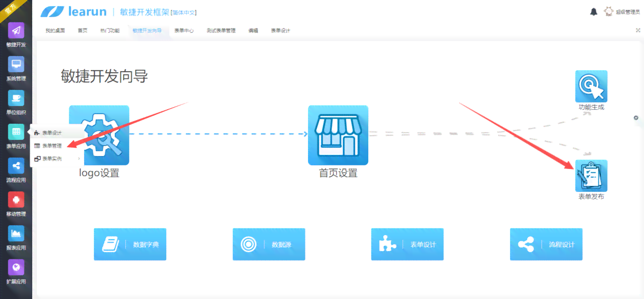644x299 pixels.
Task: Click the 表单发布 clipboard icon
Action: click(591, 176)
